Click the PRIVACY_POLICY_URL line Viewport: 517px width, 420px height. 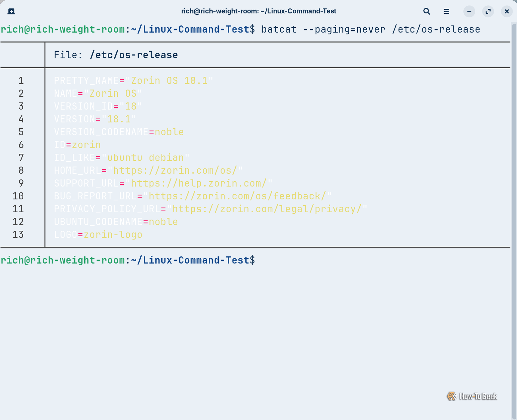(x=211, y=209)
